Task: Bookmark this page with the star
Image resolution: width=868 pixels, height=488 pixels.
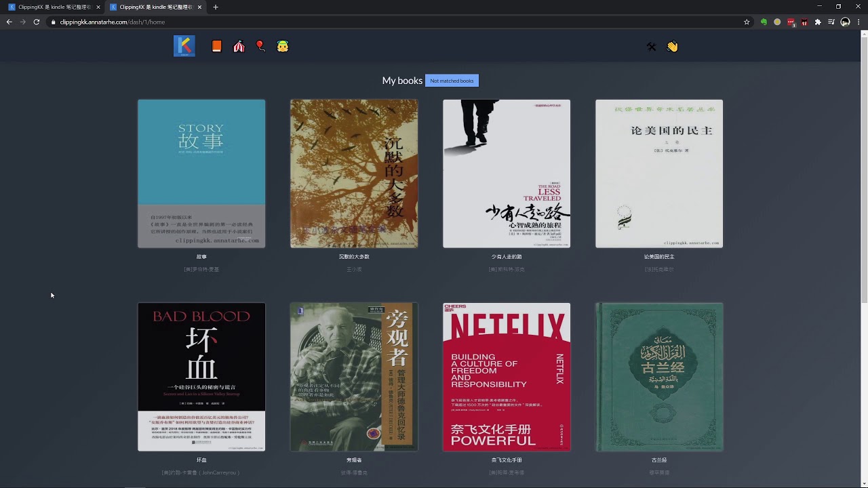Action: pyautogui.click(x=747, y=22)
